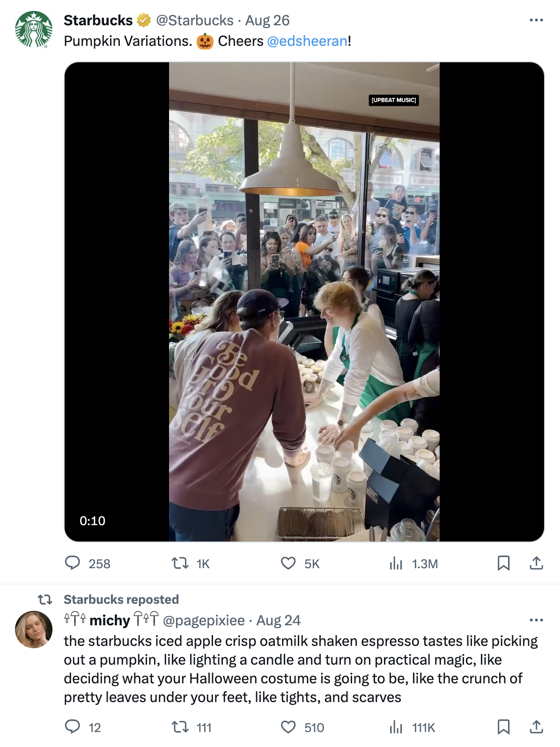The width and height of the screenshot is (560, 747).
Task: Open Starbucks profile avatar logo
Action: point(34,29)
